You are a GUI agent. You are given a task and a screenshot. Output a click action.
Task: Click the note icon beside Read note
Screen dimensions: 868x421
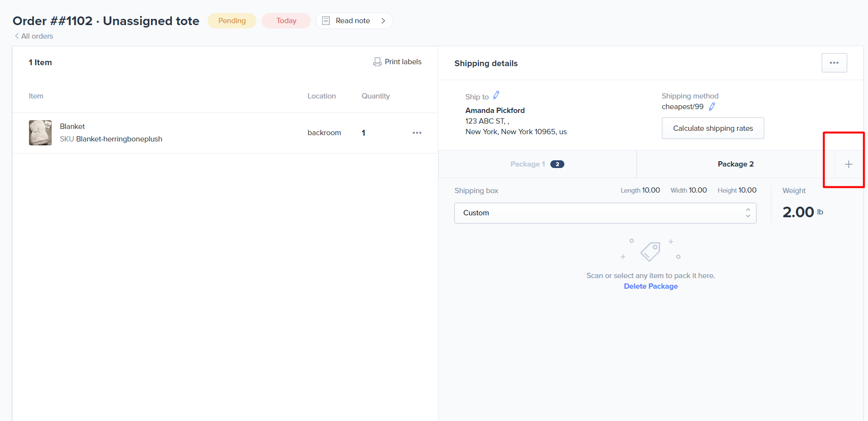coord(326,21)
